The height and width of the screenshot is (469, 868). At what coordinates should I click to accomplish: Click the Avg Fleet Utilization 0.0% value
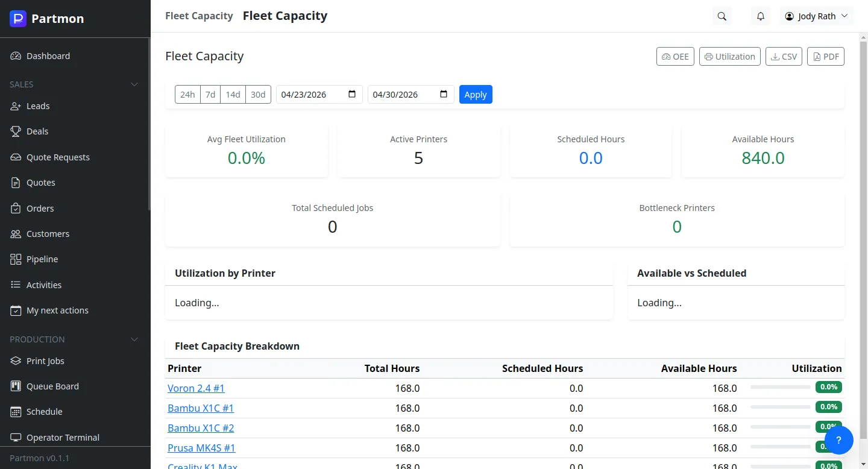click(247, 158)
